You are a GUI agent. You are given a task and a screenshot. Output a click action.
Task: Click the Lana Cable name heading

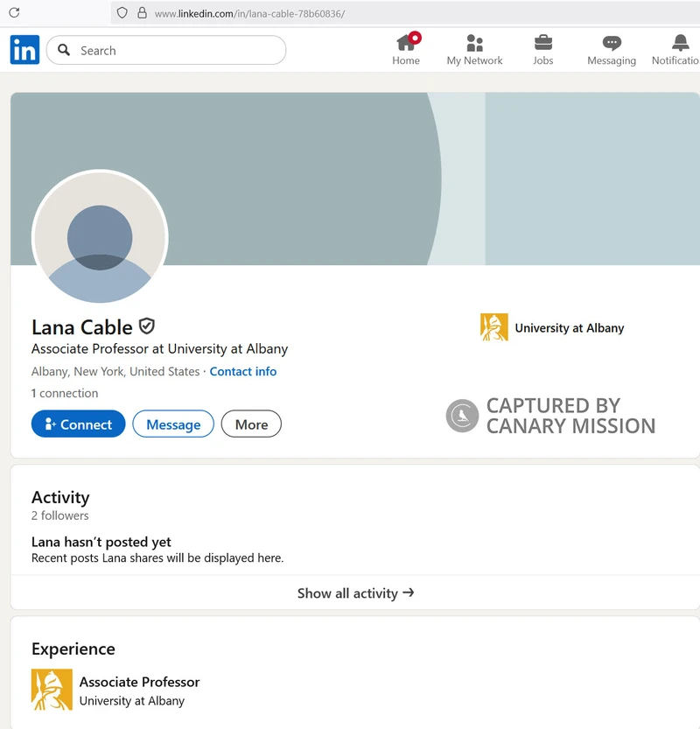tap(81, 327)
